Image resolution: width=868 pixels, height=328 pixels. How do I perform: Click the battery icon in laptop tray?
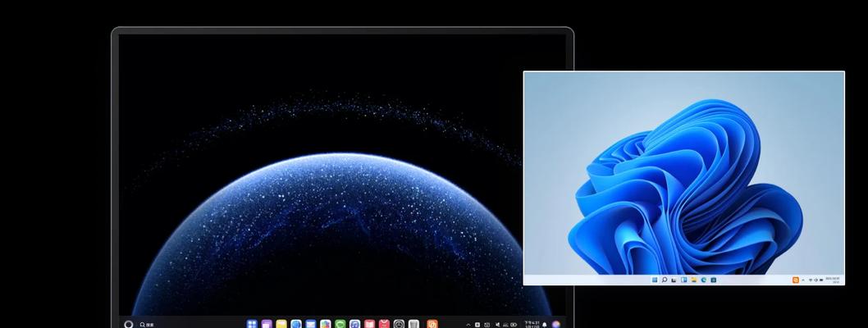514,325
